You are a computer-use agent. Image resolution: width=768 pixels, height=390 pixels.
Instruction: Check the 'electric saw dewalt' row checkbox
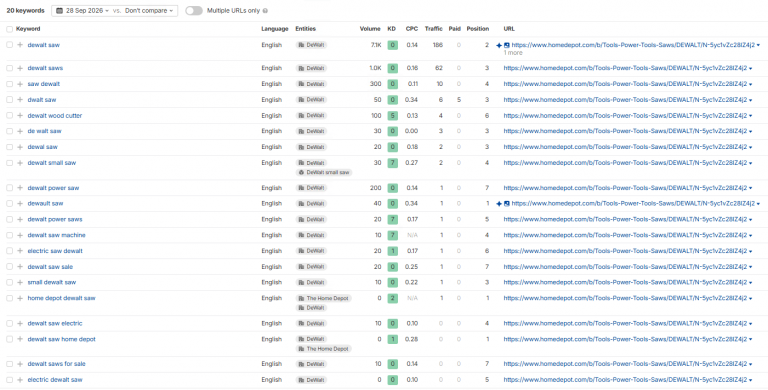9,251
